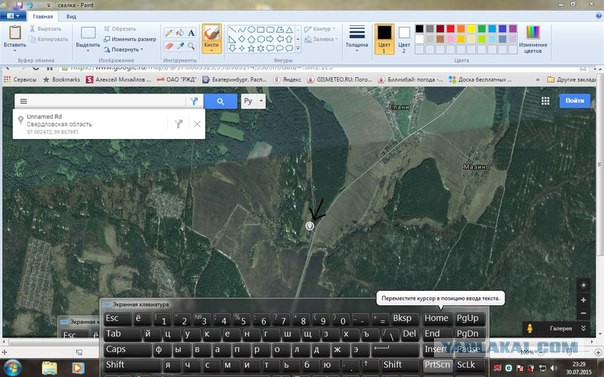Choose the Right arrow shape
Image resolution: width=604 pixels, height=377 pixels.
coord(270,39)
